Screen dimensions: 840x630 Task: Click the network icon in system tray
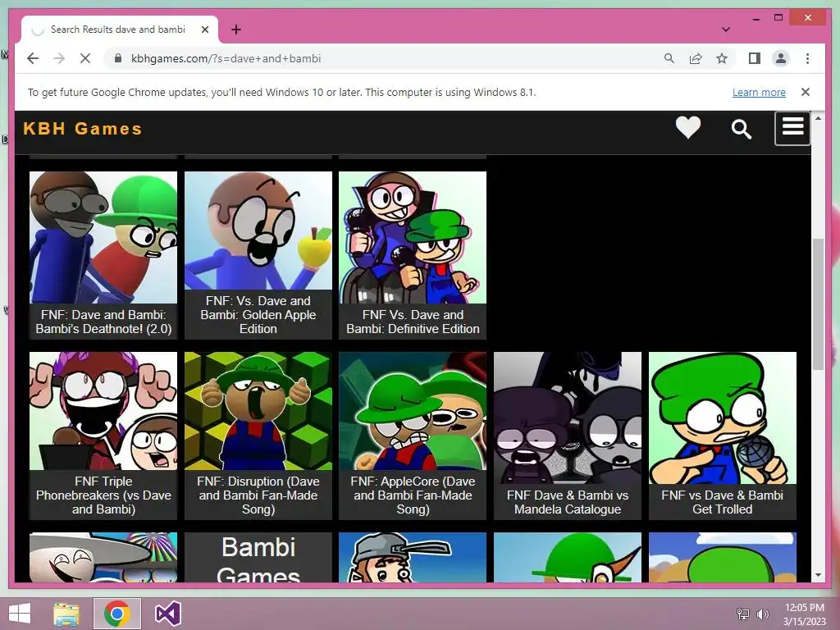tap(743, 614)
